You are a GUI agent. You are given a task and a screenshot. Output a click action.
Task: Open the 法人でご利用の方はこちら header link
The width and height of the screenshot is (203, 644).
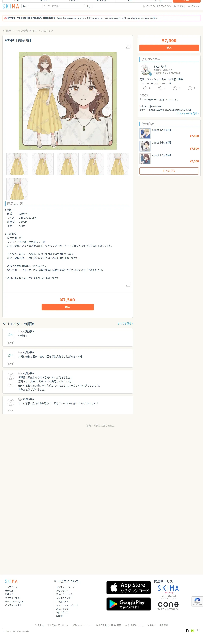coord(157,6)
